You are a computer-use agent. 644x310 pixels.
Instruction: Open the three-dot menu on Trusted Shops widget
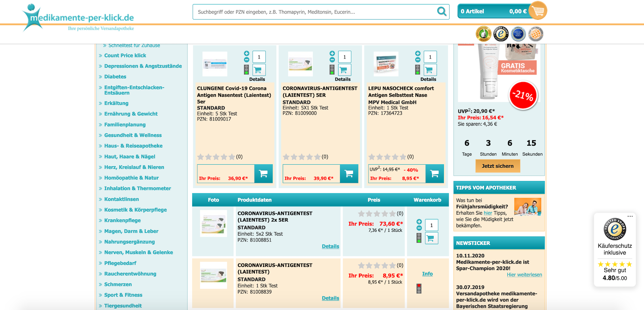pyautogui.click(x=630, y=216)
